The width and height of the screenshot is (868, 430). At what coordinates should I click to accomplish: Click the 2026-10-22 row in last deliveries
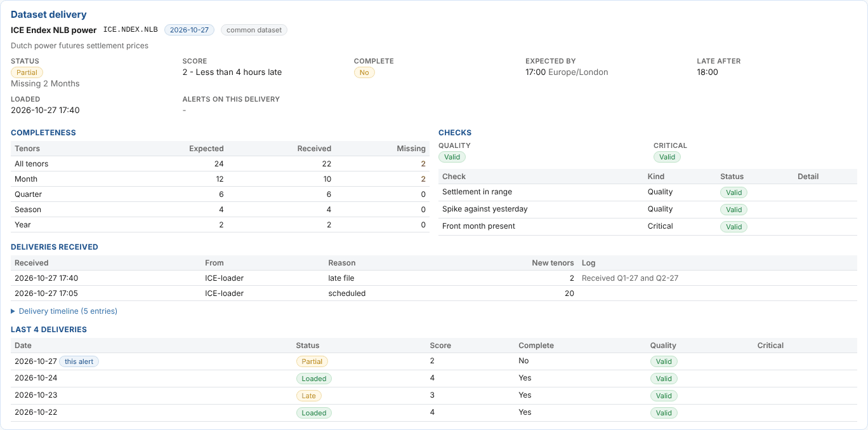[x=434, y=413]
